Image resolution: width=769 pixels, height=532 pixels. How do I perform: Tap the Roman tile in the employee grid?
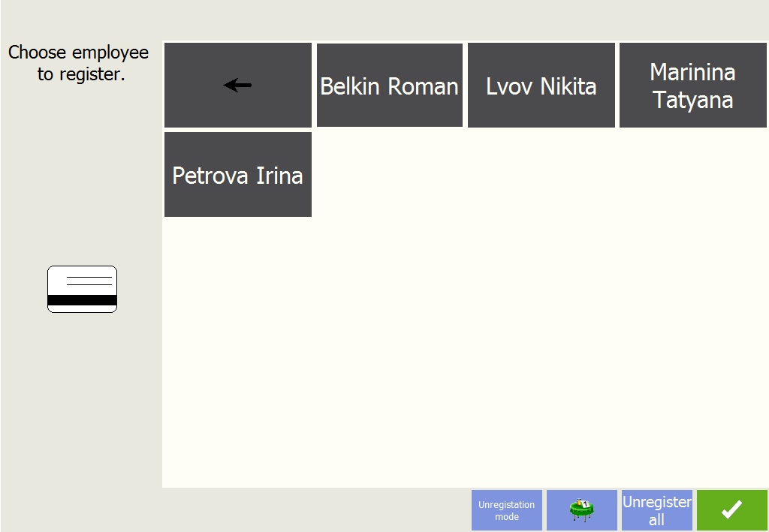click(x=390, y=86)
